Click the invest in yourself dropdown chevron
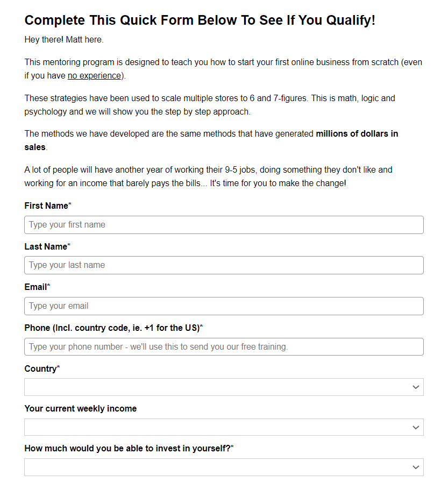448x482 pixels. click(415, 467)
